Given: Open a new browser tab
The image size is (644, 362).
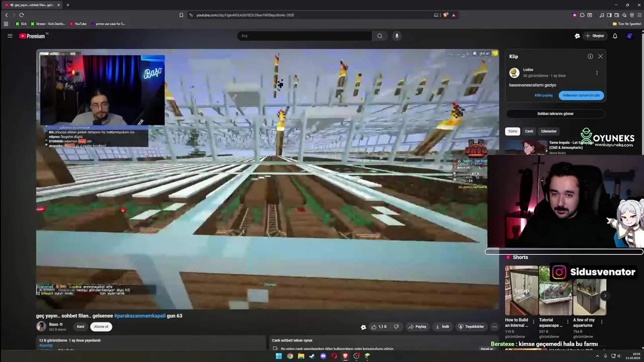Looking at the screenshot, I should [x=68, y=5].
